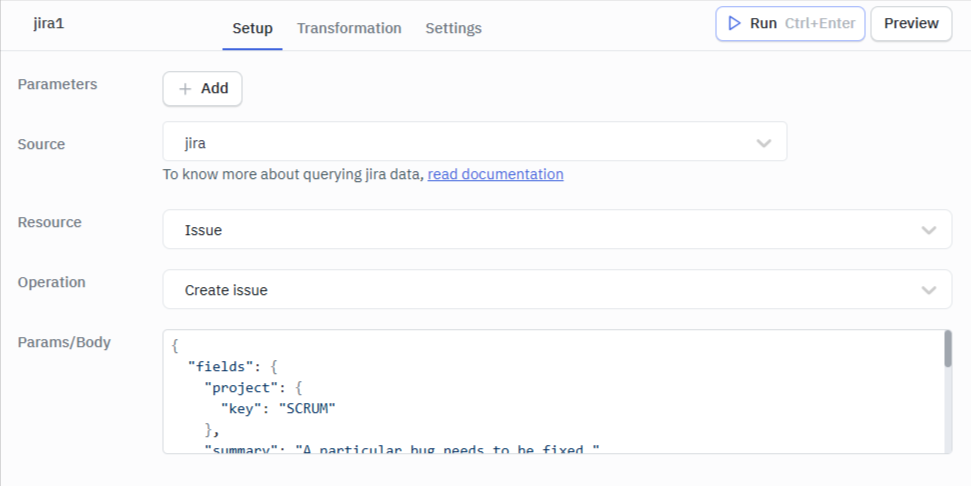971x486 pixels.
Task: Follow the read documentation link
Action: pyautogui.click(x=495, y=175)
